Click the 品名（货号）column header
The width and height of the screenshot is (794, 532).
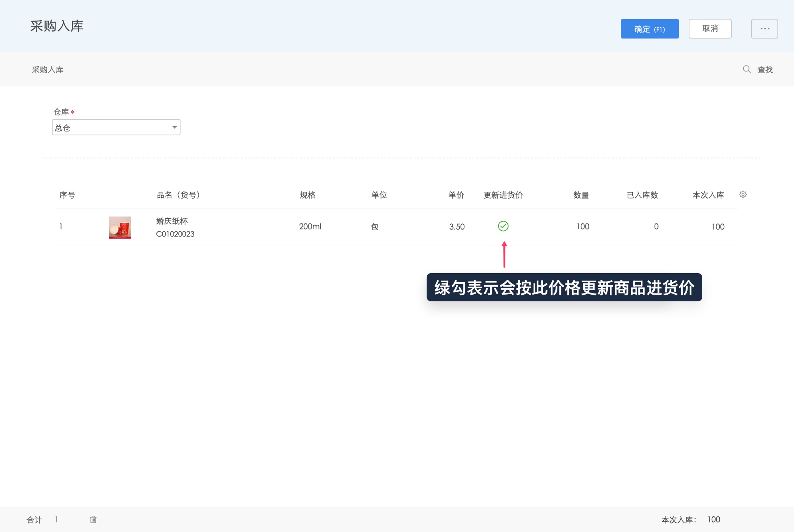pyautogui.click(x=179, y=195)
